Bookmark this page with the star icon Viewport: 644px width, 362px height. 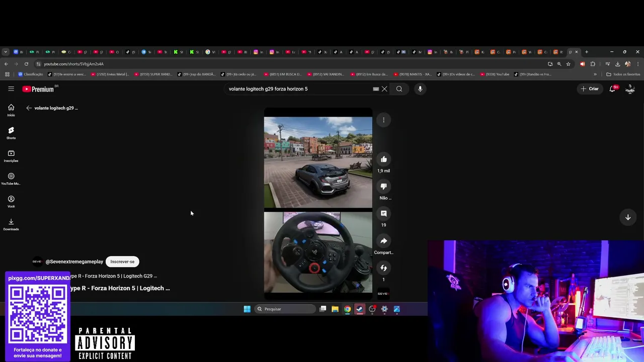[568, 64]
